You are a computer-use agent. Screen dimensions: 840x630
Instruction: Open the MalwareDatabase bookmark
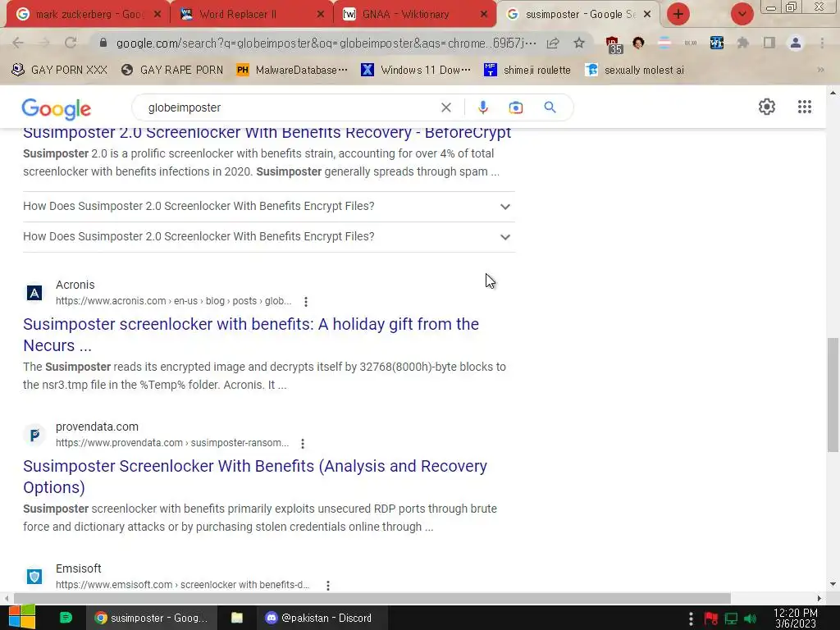pyautogui.click(x=292, y=70)
